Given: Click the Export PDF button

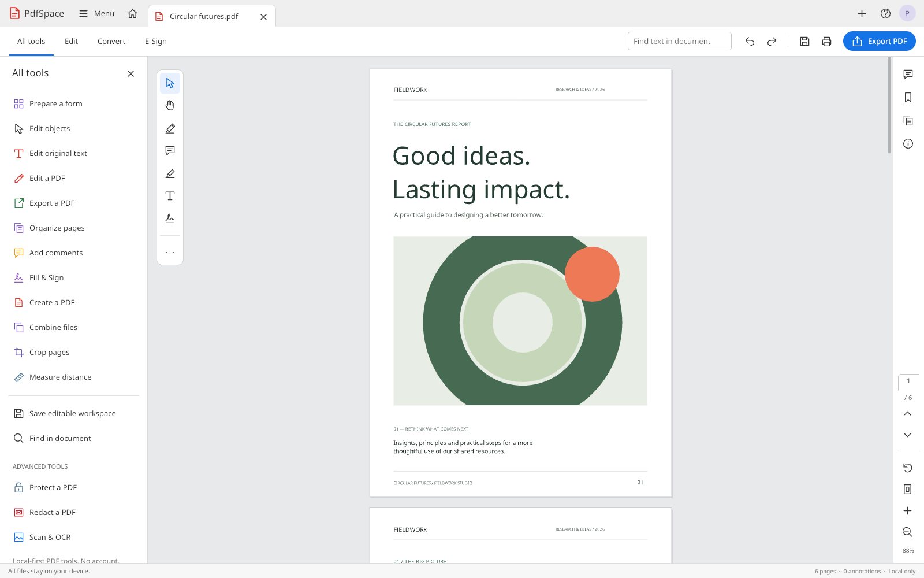Looking at the screenshot, I should [879, 41].
